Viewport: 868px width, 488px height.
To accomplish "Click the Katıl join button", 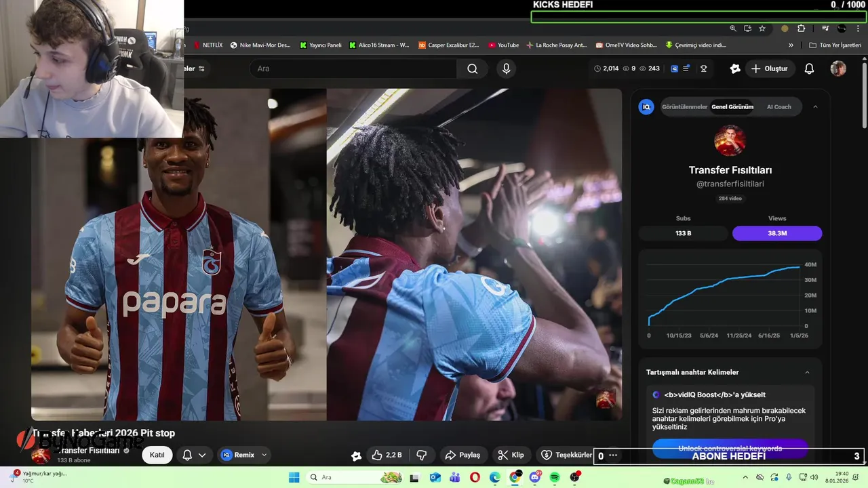I will tap(157, 455).
